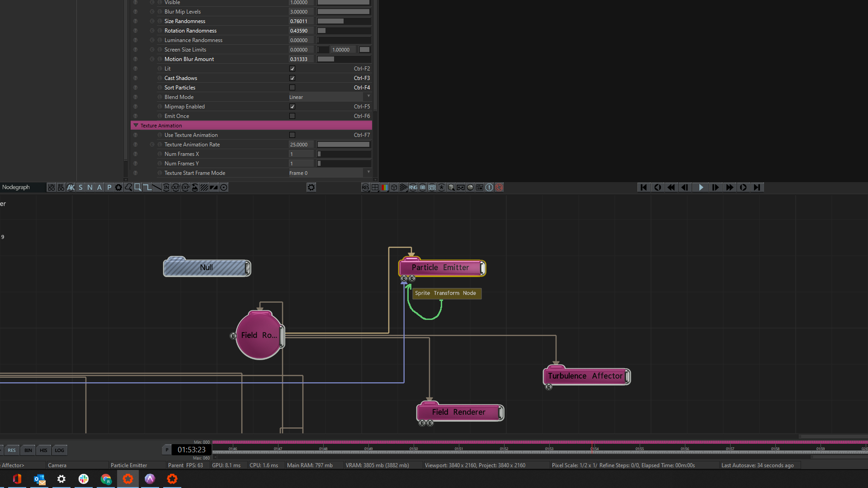Click the IN icon in the Nodegraph toolbar
Image resolution: width=868 pixels, height=488 pixels.
[x=166, y=188]
